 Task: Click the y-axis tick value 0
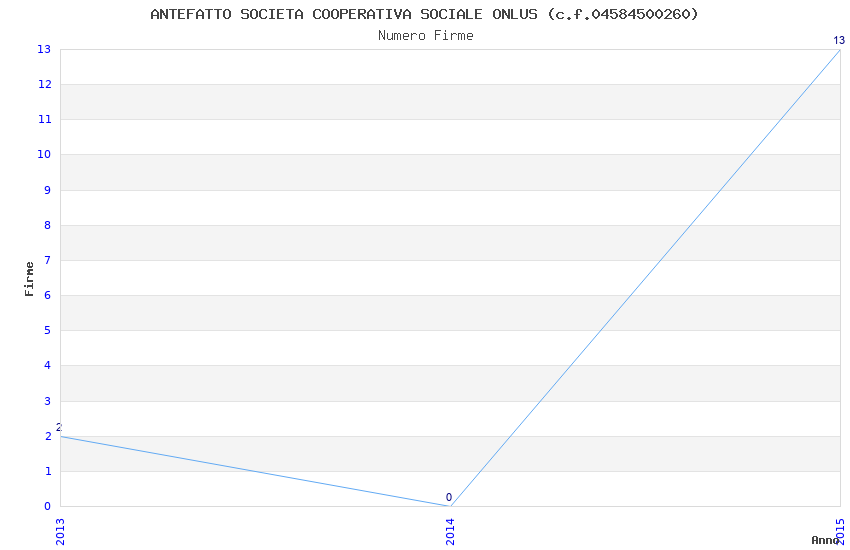(x=48, y=506)
